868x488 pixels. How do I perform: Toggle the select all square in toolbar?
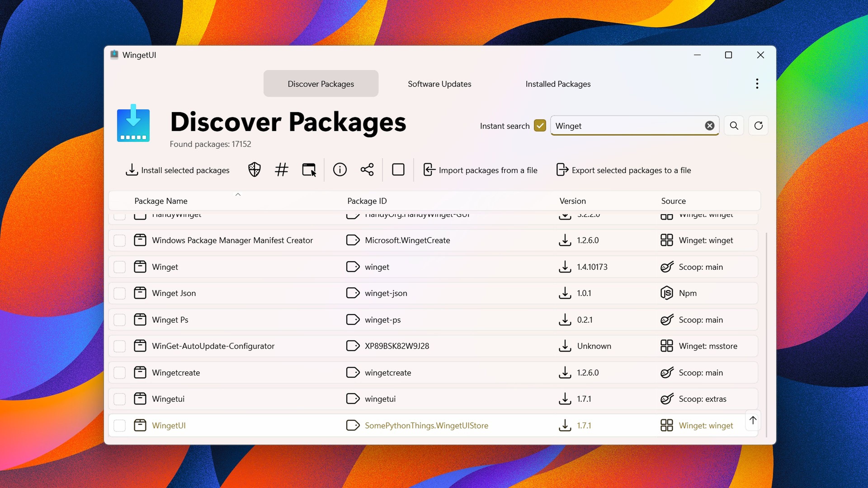click(x=398, y=170)
